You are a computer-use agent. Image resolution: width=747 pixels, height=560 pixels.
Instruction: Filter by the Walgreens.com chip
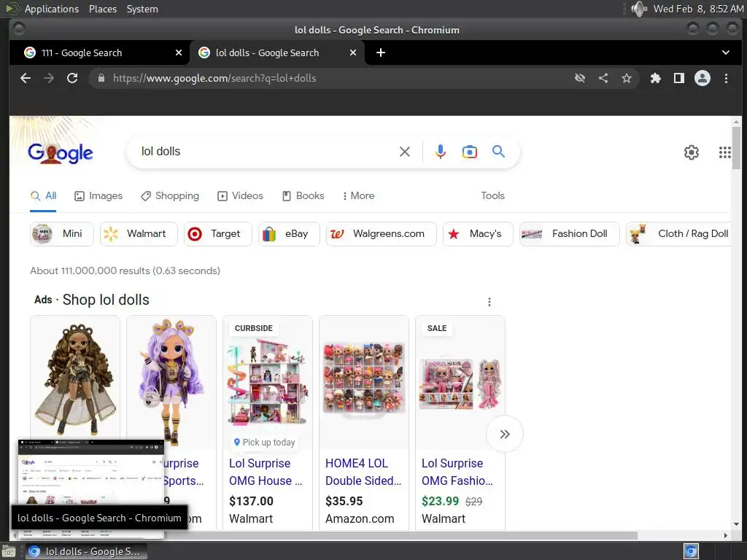pyautogui.click(x=381, y=234)
